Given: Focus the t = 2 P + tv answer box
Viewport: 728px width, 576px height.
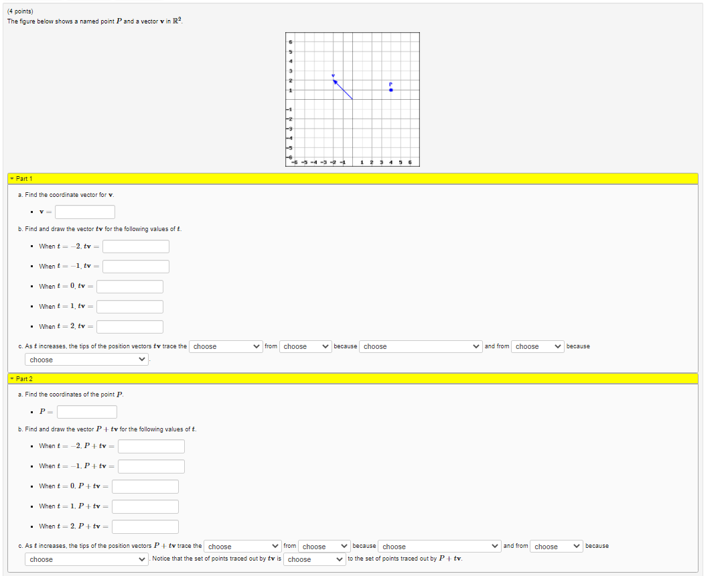Looking at the screenshot, I should click(145, 527).
